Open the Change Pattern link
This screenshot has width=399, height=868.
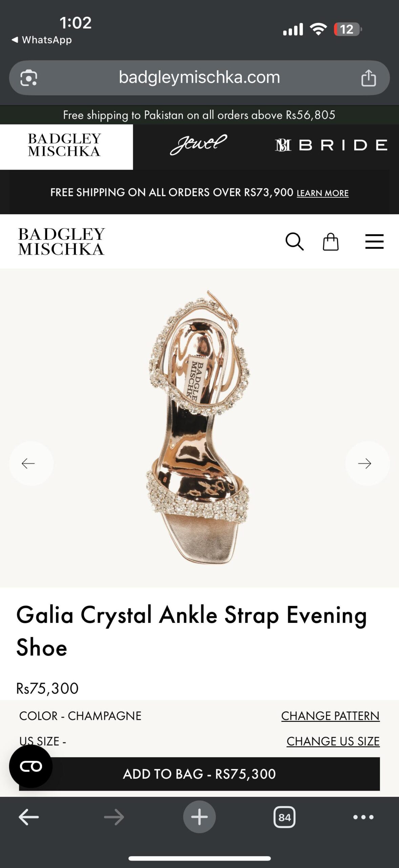coord(330,715)
